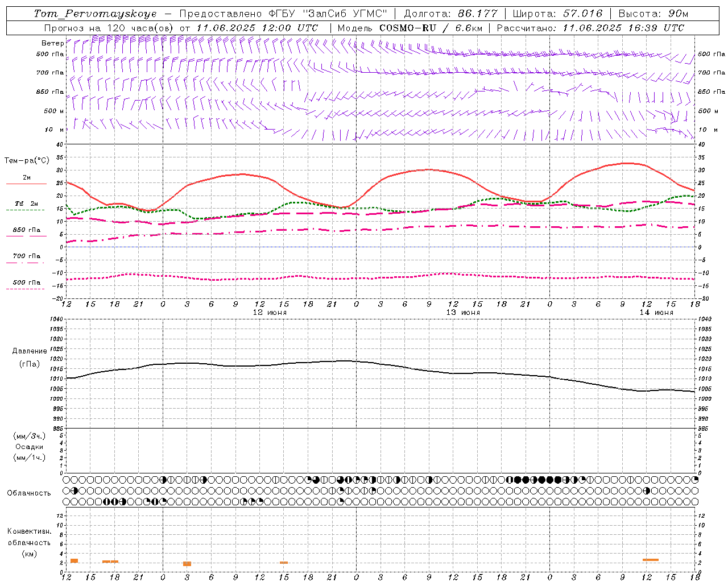Screen dimensions: 728x582
Task: Click the dotted pink line sample under '500 гПа' legend
Action: tap(25, 289)
